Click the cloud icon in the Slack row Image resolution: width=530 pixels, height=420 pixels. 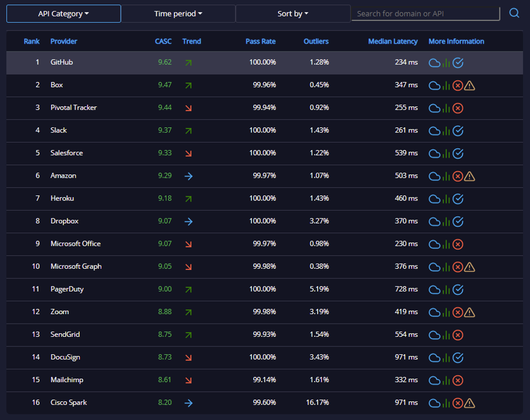tap(434, 131)
